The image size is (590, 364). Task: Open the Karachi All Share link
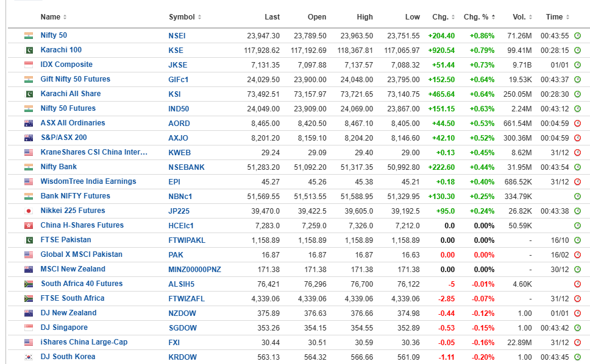point(71,94)
